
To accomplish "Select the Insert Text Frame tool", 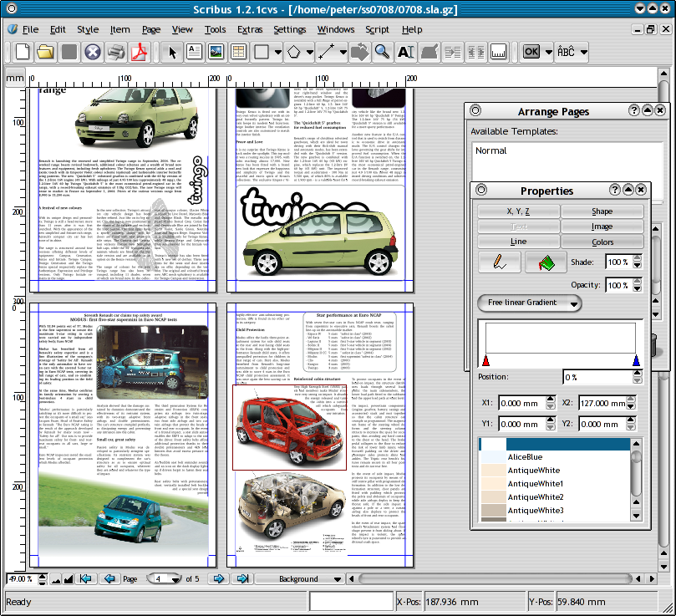I will click(x=194, y=52).
